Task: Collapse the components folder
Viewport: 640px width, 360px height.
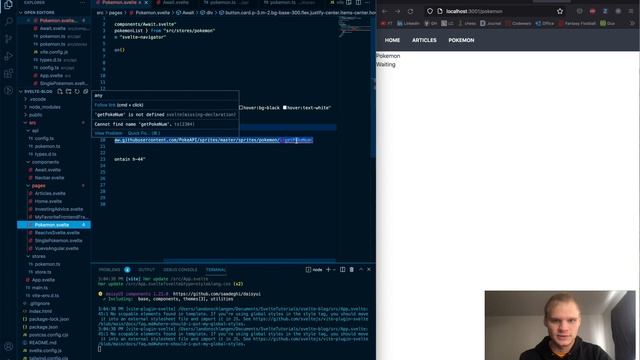Action: (x=28, y=162)
